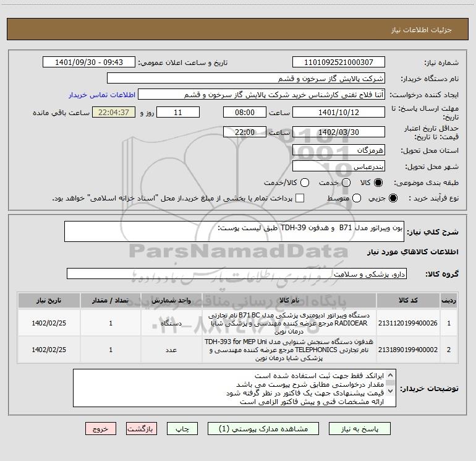Image resolution: width=476 pixels, height=461 pixels.
Task: Click need date 1402/02/25 in row 1
Action: click(49, 323)
